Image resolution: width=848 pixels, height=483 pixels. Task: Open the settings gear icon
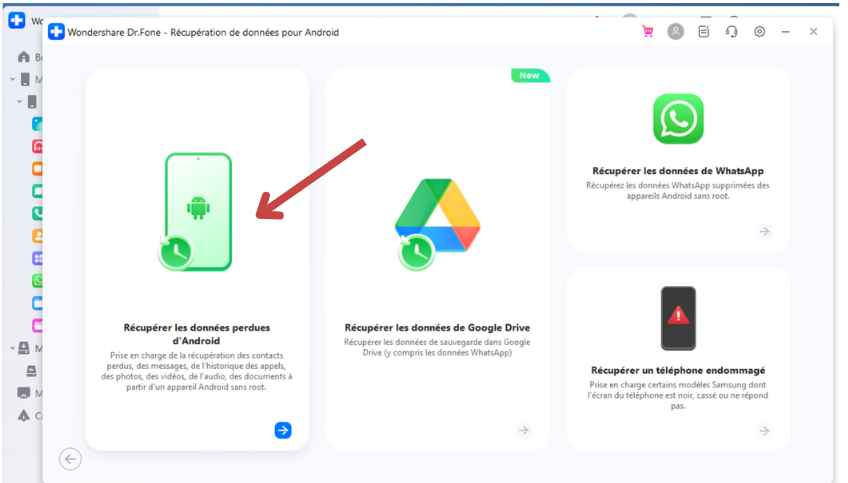[760, 31]
